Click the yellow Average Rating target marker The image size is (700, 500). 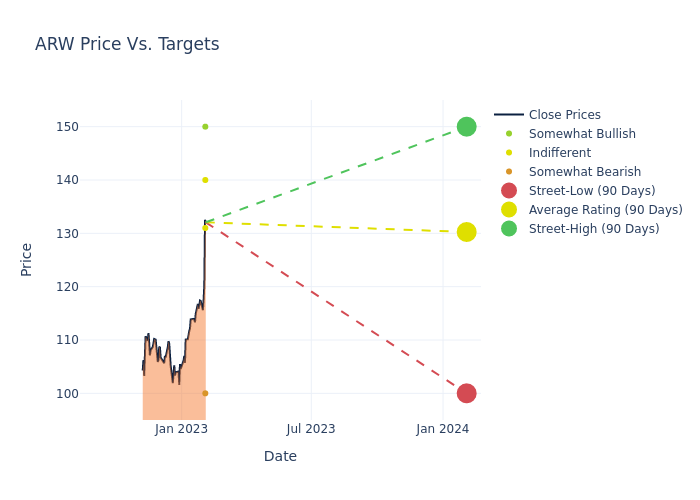click(x=466, y=232)
